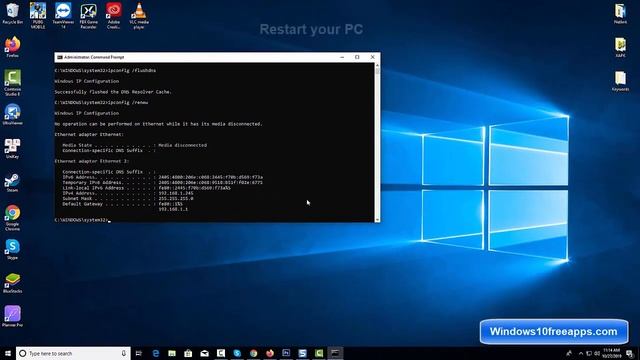Switch to Chrome in the taskbar
640x360 pixels.
pos(253,353)
